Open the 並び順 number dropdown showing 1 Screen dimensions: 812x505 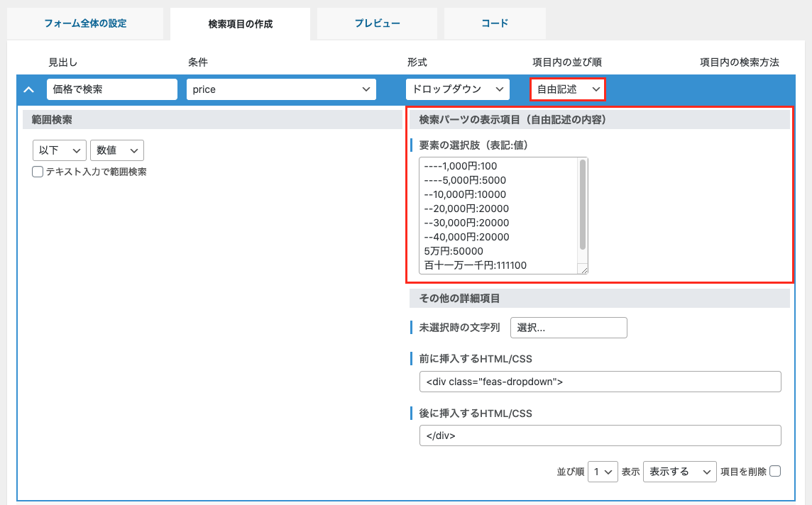click(603, 472)
